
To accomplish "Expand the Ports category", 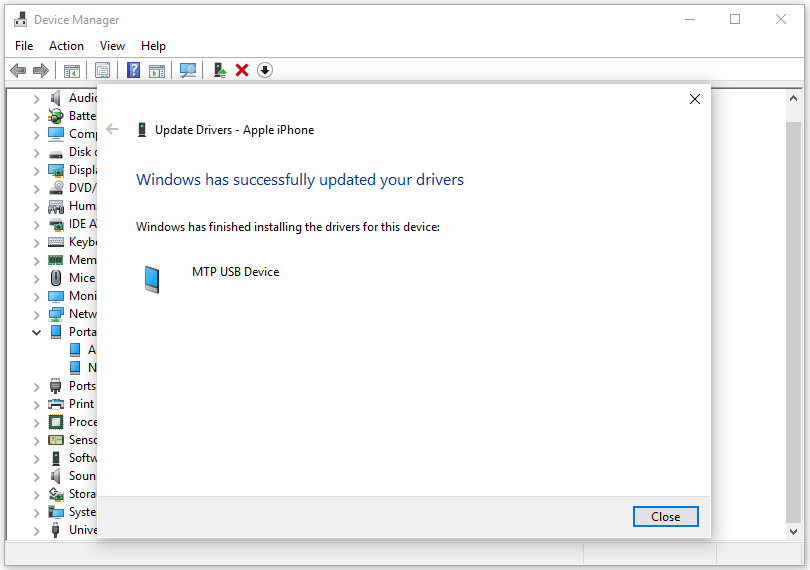I will point(36,387).
